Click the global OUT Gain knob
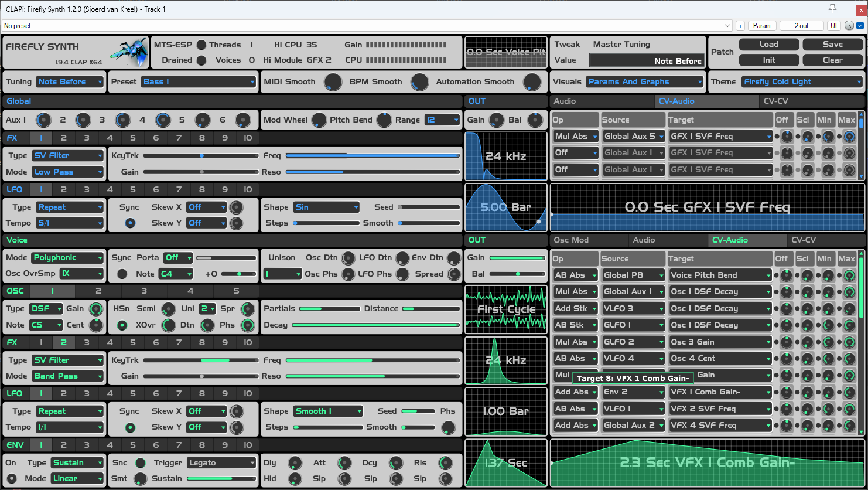The image size is (868, 490). tap(496, 120)
